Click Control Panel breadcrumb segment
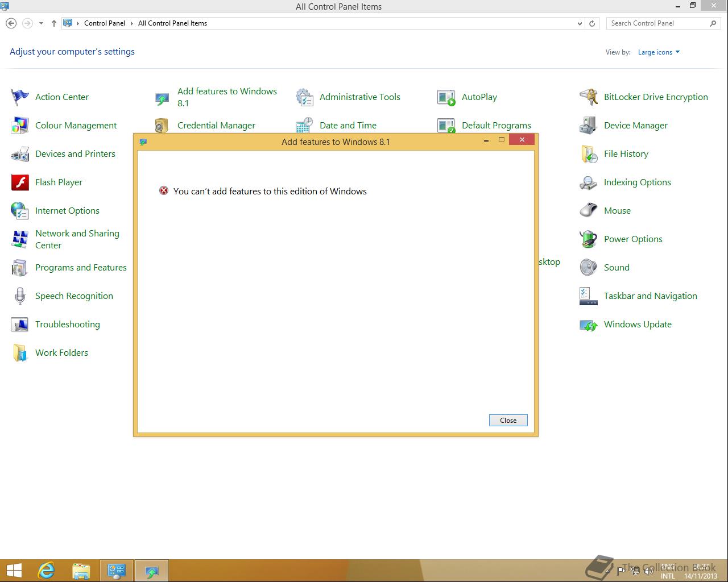728x582 pixels. click(105, 23)
